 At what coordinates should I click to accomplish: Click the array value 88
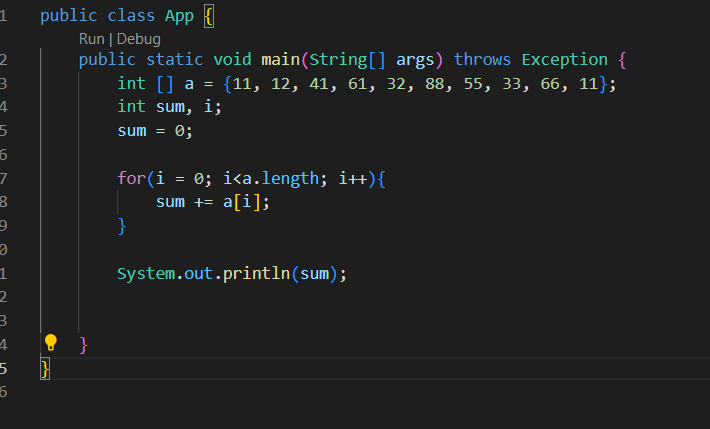[435, 84]
